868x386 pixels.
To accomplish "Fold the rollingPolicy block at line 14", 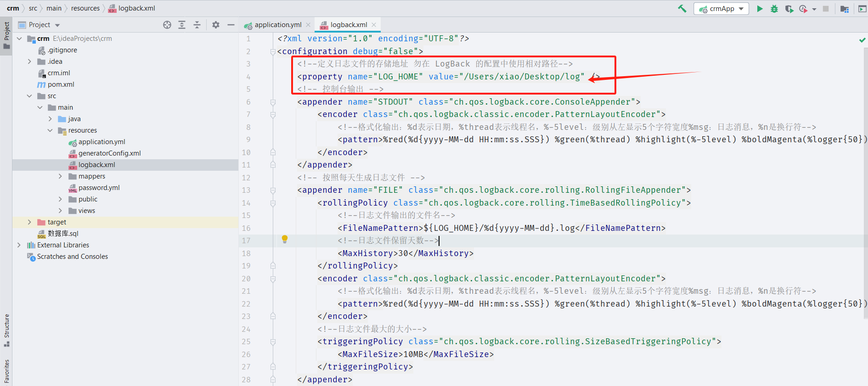I will tap(273, 203).
